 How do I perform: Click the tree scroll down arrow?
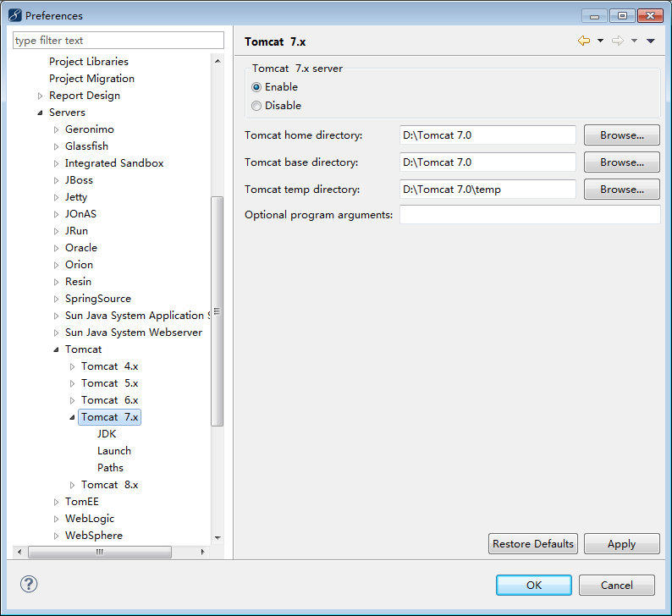click(x=218, y=537)
